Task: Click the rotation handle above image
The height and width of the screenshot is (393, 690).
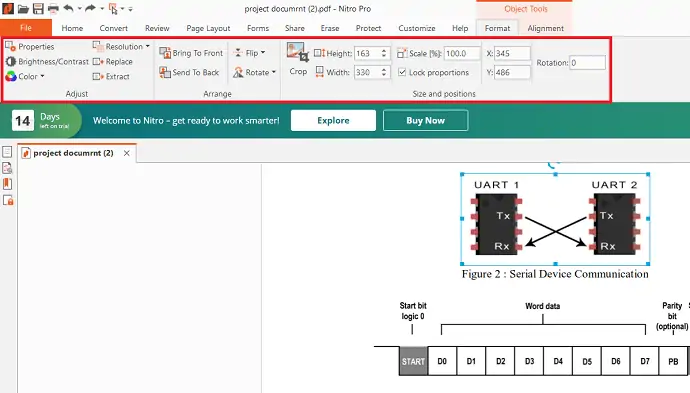Action: [x=554, y=165]
